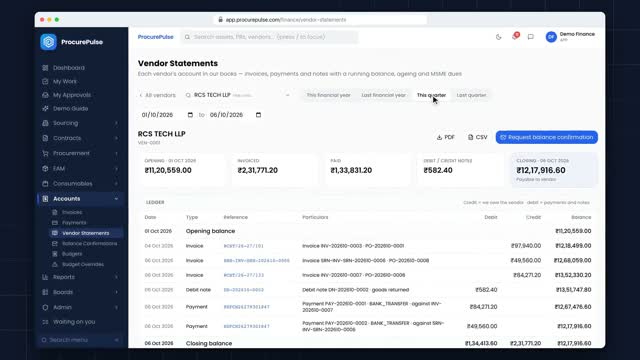Collapse the Accounts chevron in the sidebar
The height and width of the screenshot is (360, 640).
coord(116,199)
